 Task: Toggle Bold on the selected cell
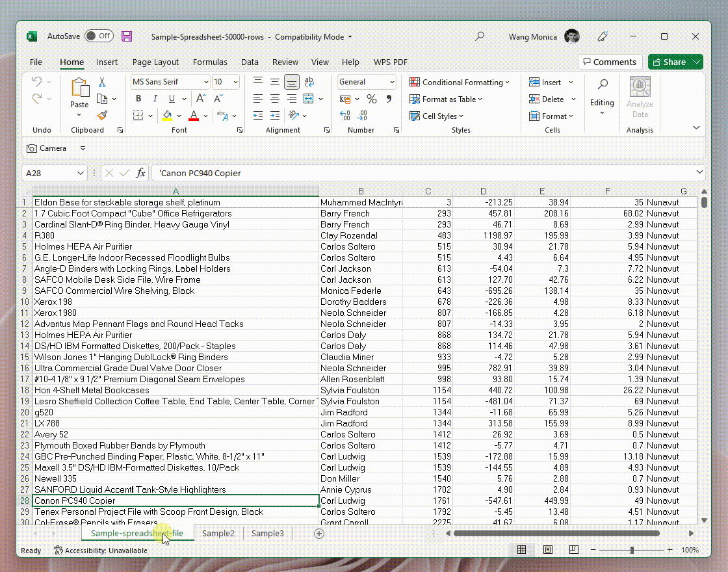pos(138,98)
